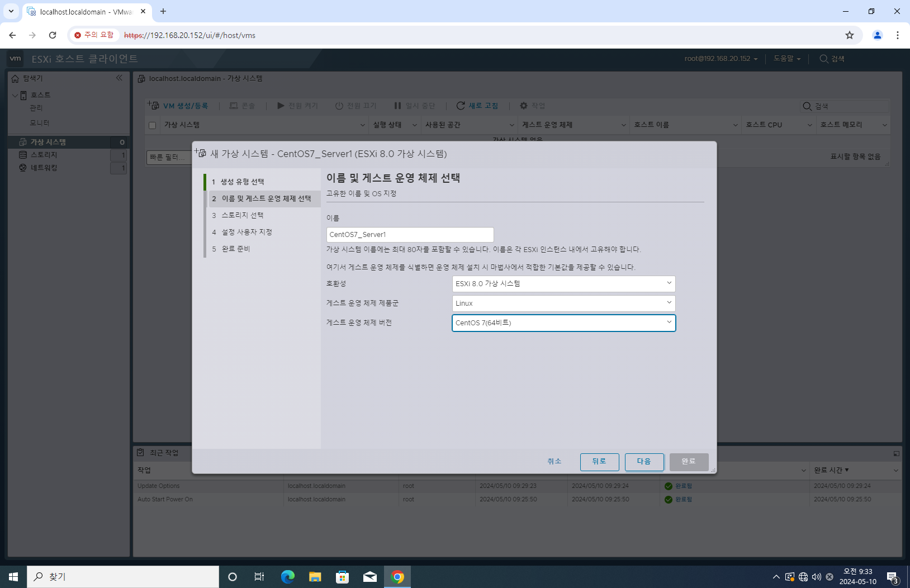Select step 4 설정 사용자 지정
Image resolution: width=910 pixels, height=588 pixels.
coord(262,232)
